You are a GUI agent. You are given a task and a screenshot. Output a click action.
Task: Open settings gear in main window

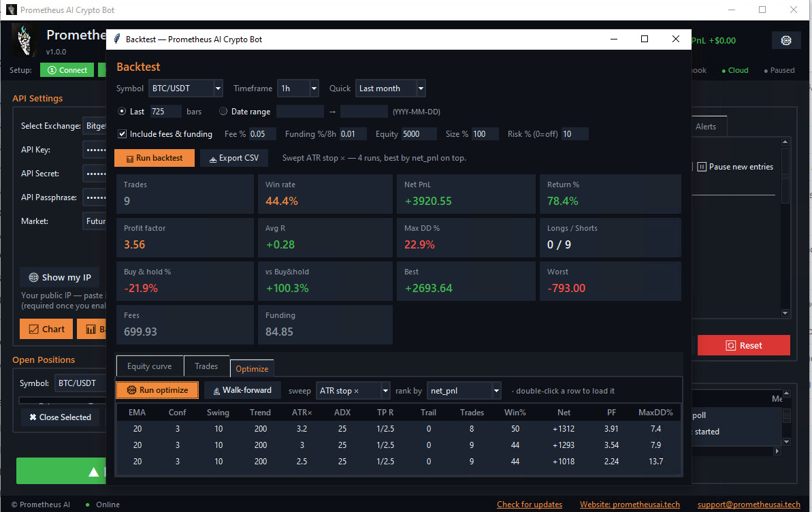coord(785,40)
